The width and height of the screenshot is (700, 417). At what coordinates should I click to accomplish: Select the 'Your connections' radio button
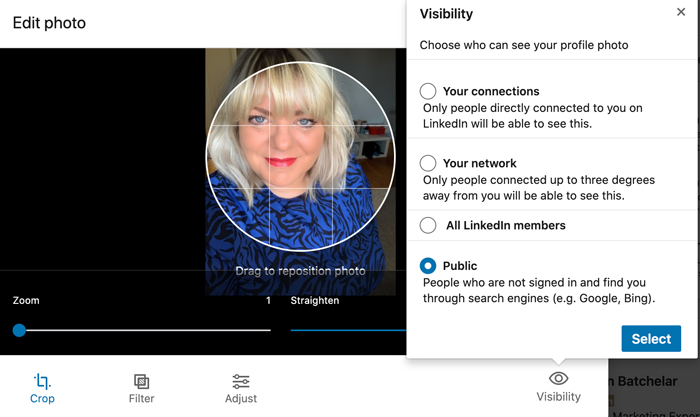(x=428, y=91)
